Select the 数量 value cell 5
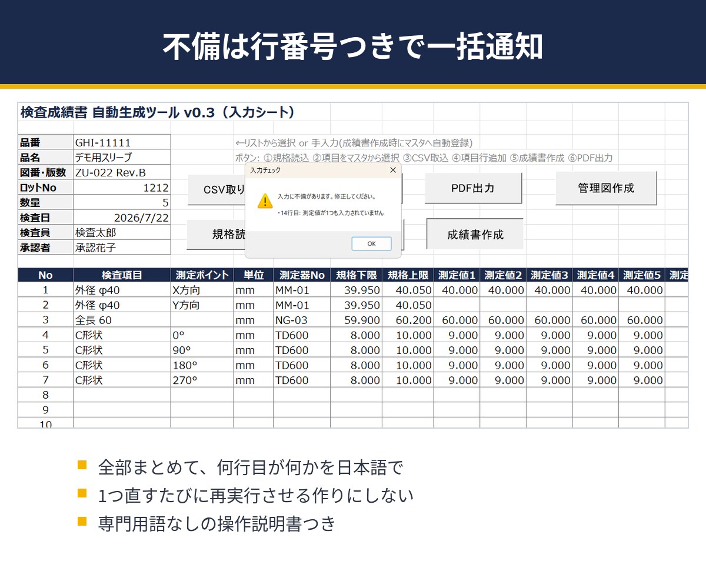The width and height of the screenshot is (706, 588). (x=122, y=203)
